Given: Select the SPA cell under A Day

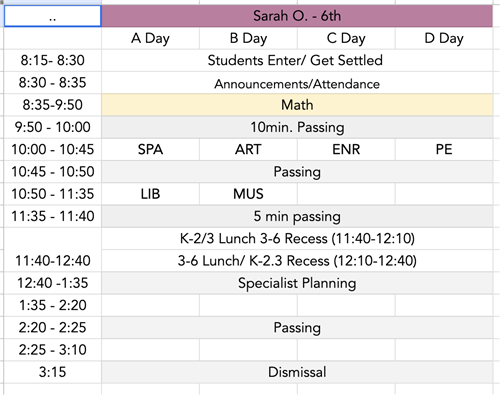Looking at the screenshot, I should click(150, 149).
